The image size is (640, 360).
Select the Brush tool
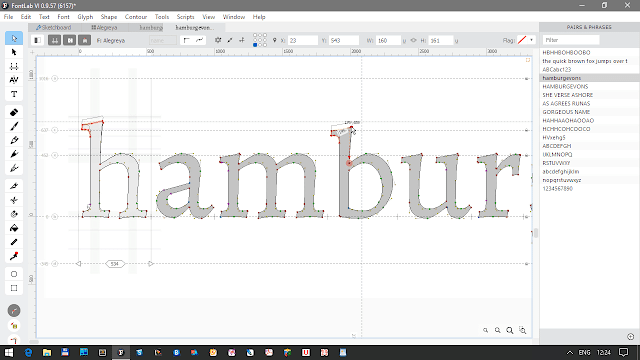tap(14, 126)
